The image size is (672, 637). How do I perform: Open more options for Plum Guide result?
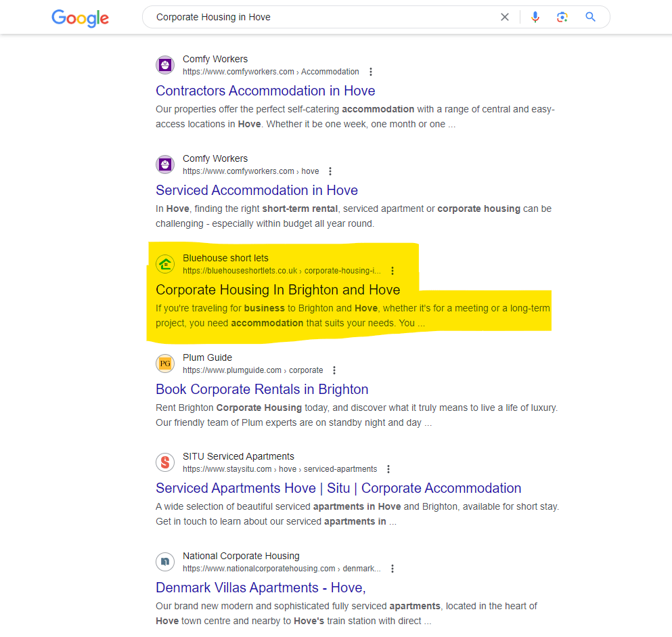tap(334, 370)
